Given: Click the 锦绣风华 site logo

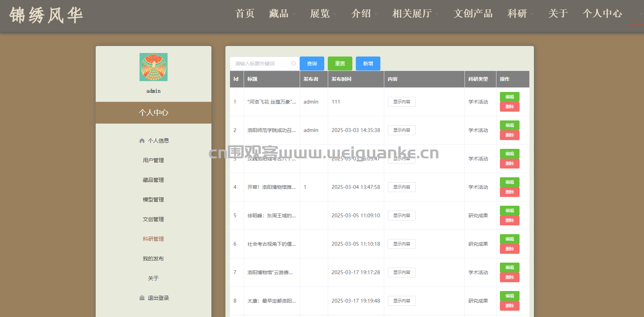Looking at the screenshot, I should click(x=46, y=15).
